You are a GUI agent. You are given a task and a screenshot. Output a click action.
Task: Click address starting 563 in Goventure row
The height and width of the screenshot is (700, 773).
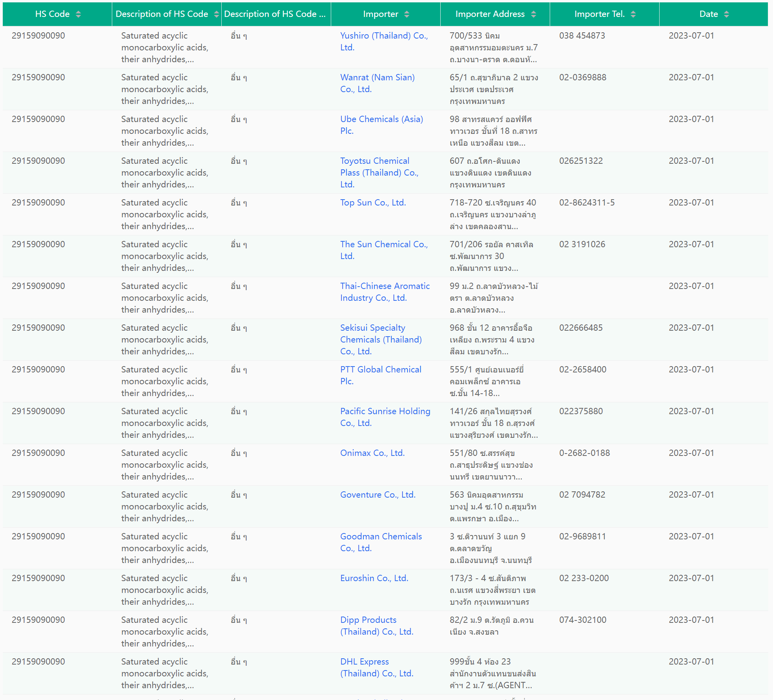point(493,506)
